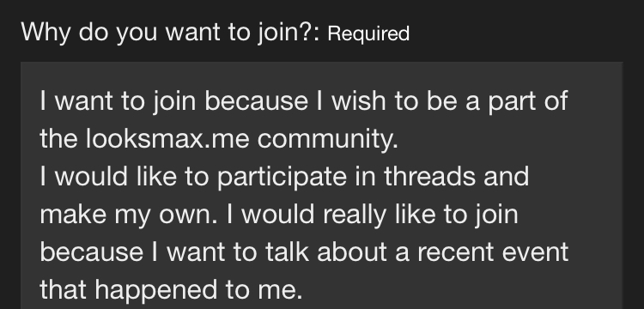Screen dimensions: 644x309
Task: Click the word 'wish' in the text area
Action: pos(359,101)
